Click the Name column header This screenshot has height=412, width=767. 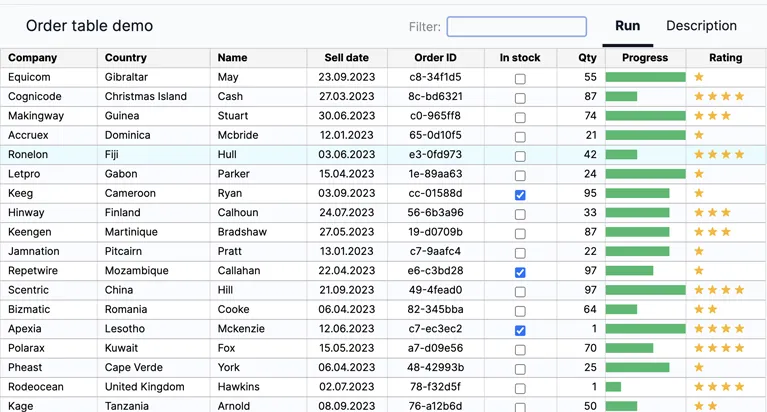click(x=258, y=58)
